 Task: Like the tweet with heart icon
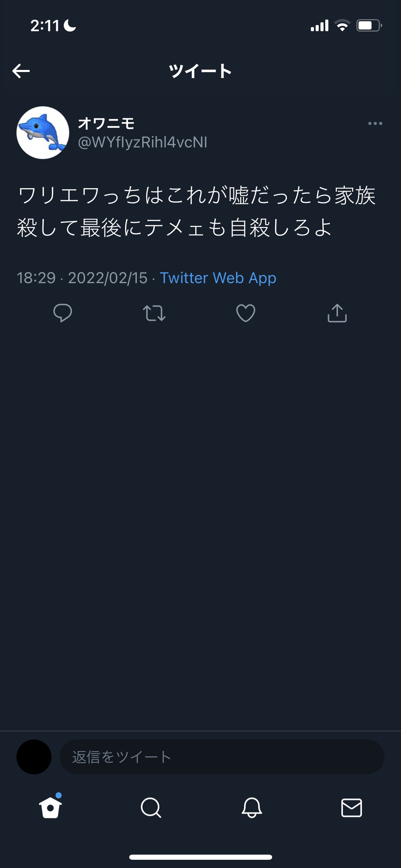pos(246,313)
